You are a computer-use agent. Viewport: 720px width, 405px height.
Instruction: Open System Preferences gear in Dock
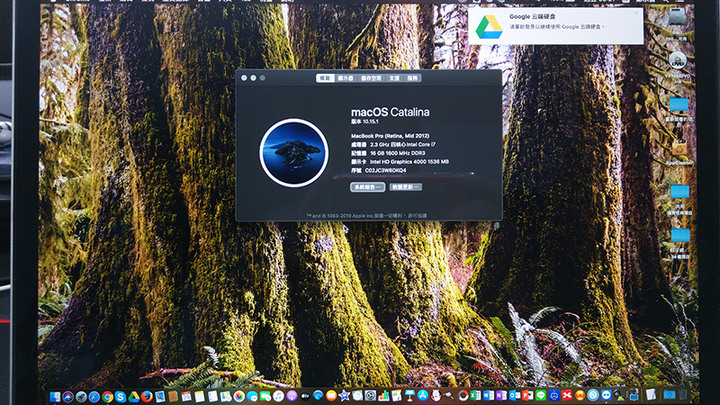click(371, 396)
